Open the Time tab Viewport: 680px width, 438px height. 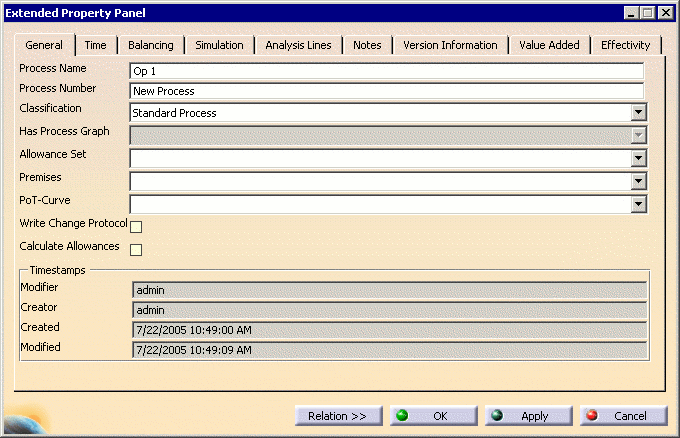coord(95,45)
